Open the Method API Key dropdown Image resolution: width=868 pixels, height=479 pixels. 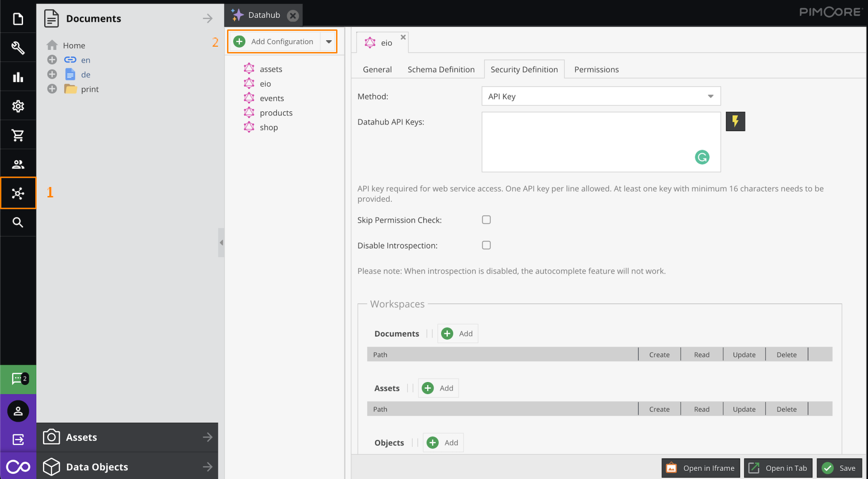[601, 96]
